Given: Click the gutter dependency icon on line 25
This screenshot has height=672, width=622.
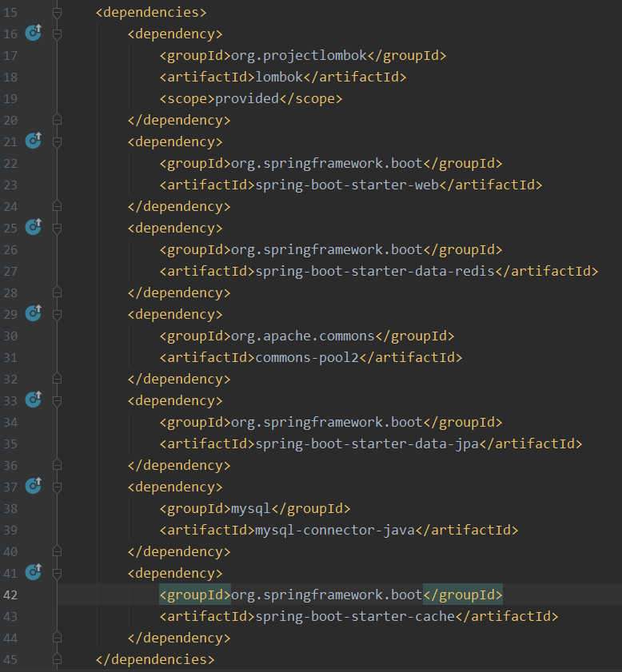Looking at the screenshot, I should click(33, 227).
